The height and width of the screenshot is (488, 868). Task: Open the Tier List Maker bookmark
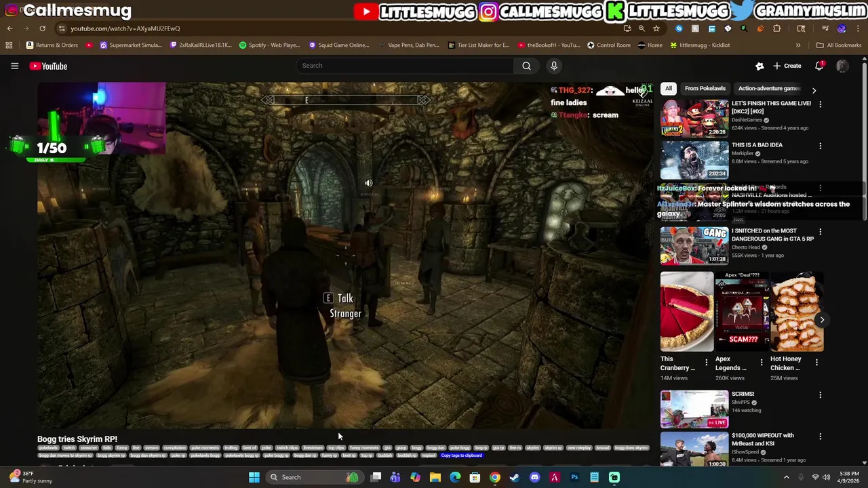pyautogui.click(x=479, y=45)
